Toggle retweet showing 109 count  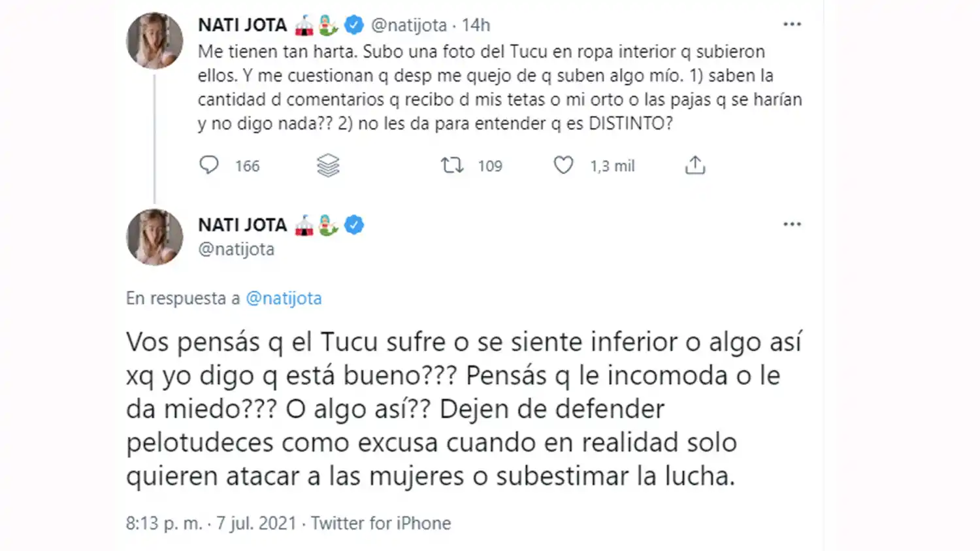pyautogui.click(x=451, y=165)
